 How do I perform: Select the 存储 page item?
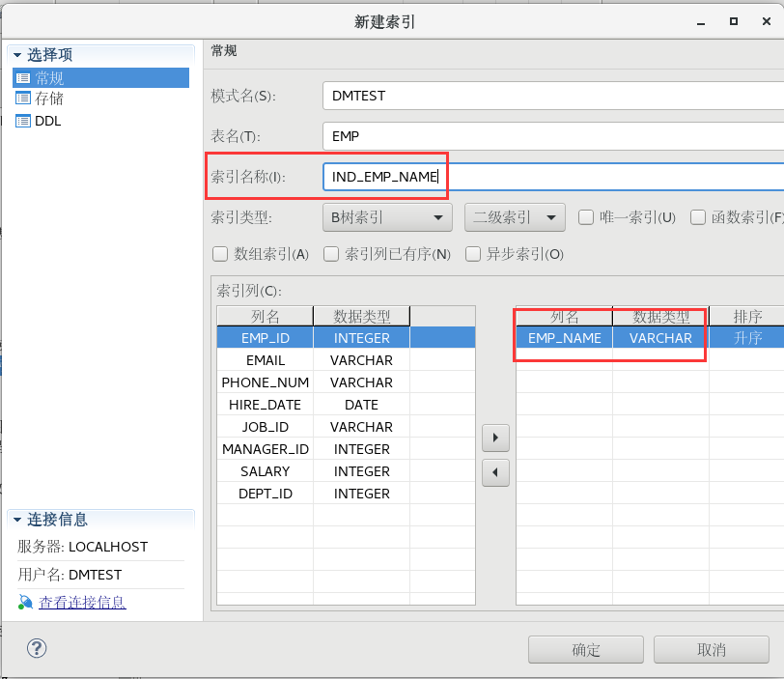coord(49,98)
